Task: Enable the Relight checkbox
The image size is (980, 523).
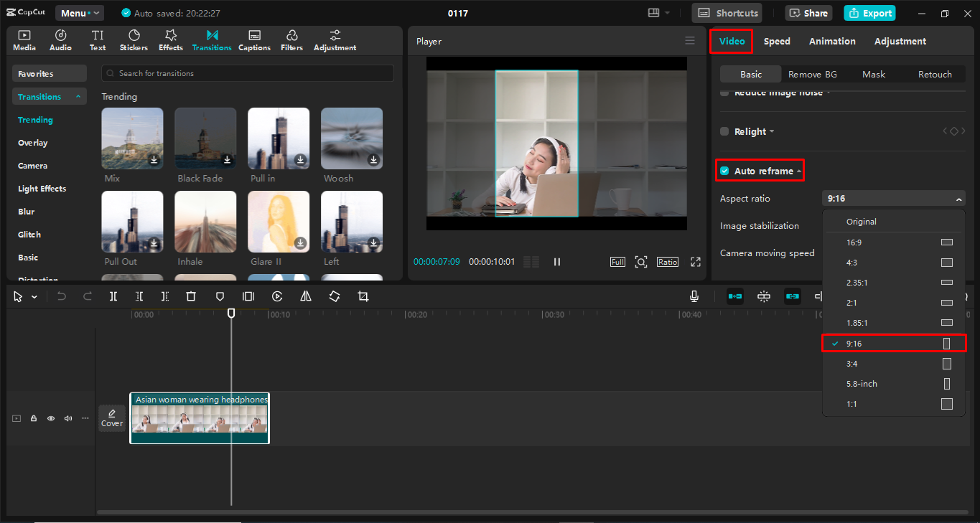Action: (x=724, y=131)
